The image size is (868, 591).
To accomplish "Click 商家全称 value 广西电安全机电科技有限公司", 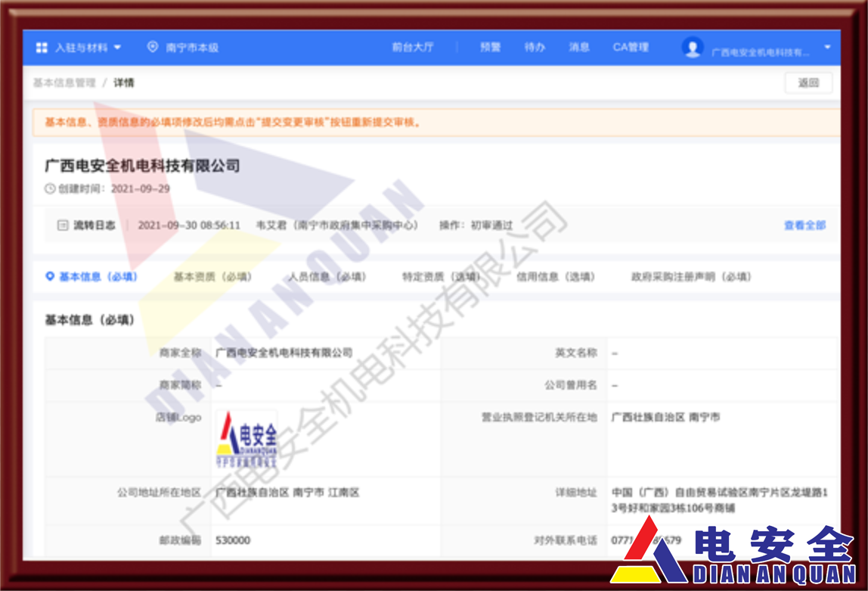I will [284, 353].
